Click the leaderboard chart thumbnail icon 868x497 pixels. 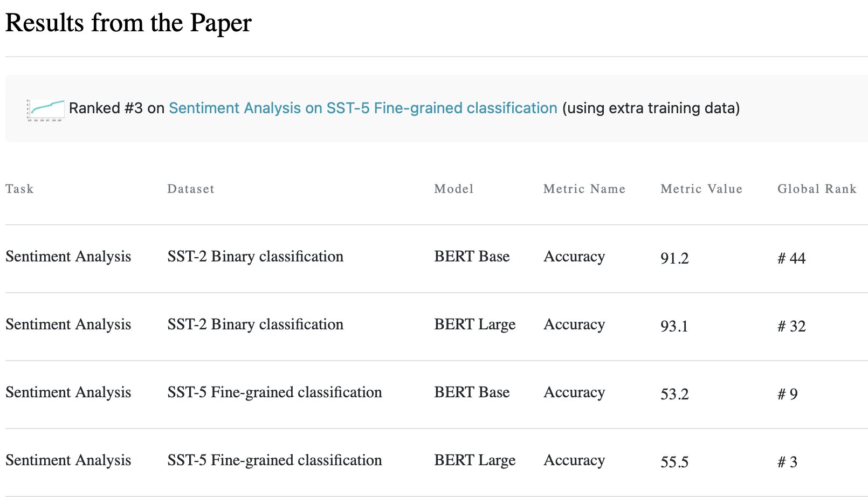46,110
